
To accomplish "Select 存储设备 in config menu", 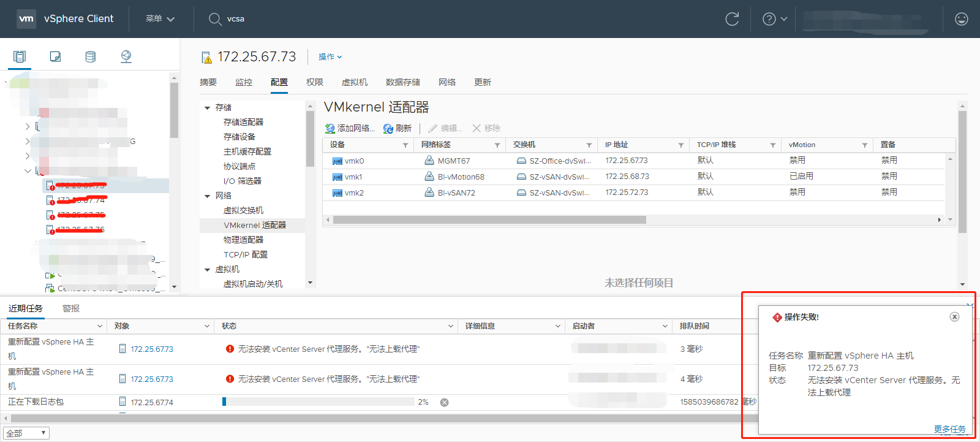I will pos(239,137).
